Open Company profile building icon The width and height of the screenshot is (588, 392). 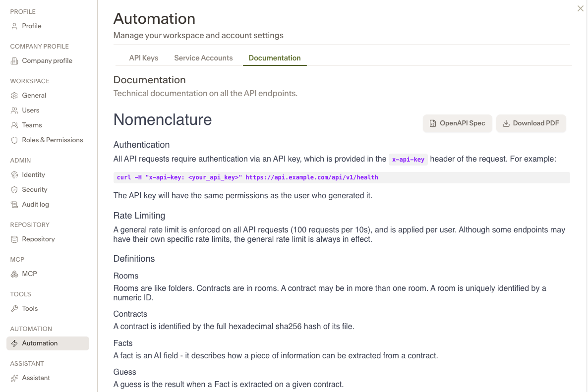coord(14,61)
